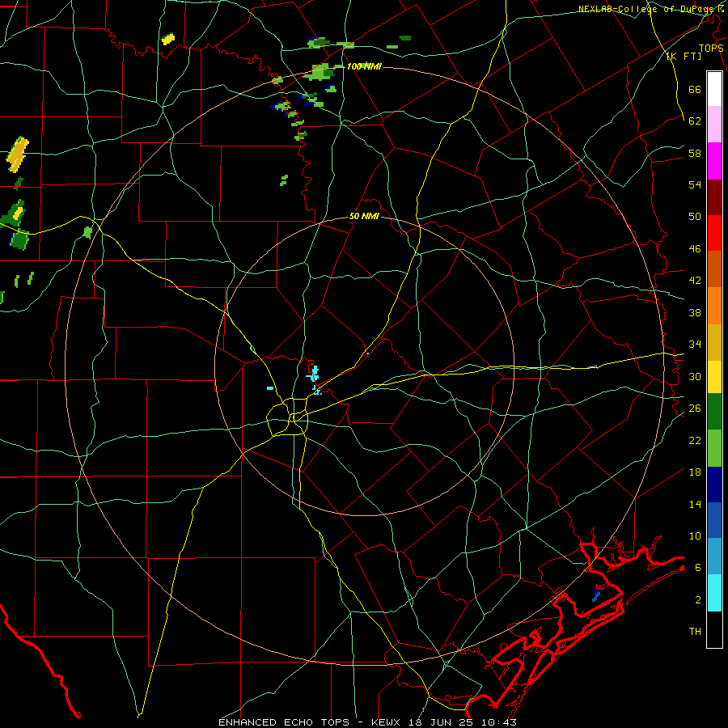Click the large yellow echo on left edge
This screenshot has height=728, width=728.
click(18, 154)
